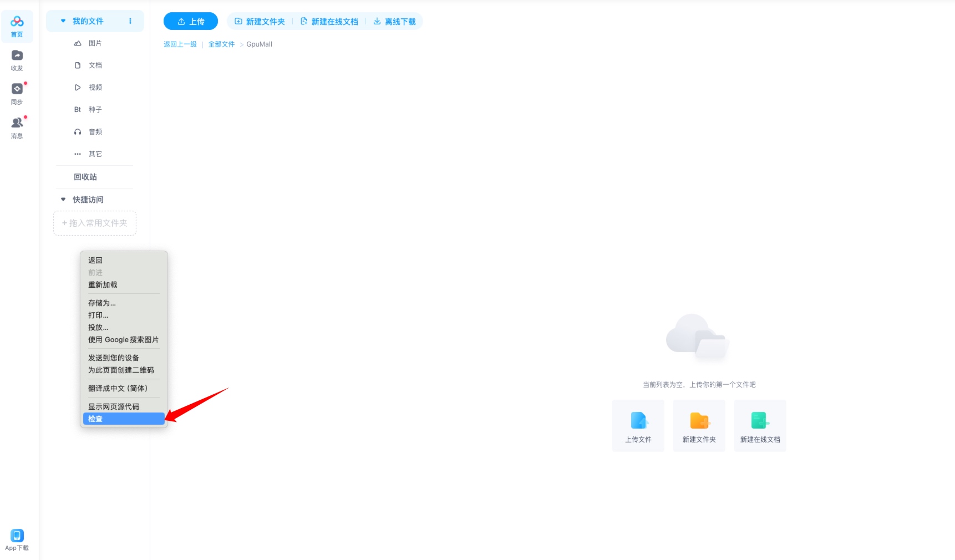Open the 首页 home icon in sidebar
Screen dimensions: 955x560
pyautogui.click(x=17, y=26)
